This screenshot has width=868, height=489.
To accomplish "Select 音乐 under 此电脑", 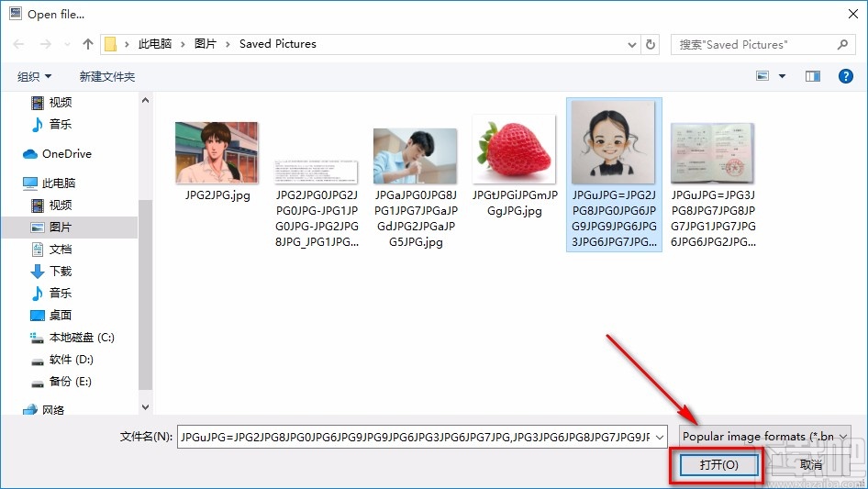I will click(x=61, y=293).
